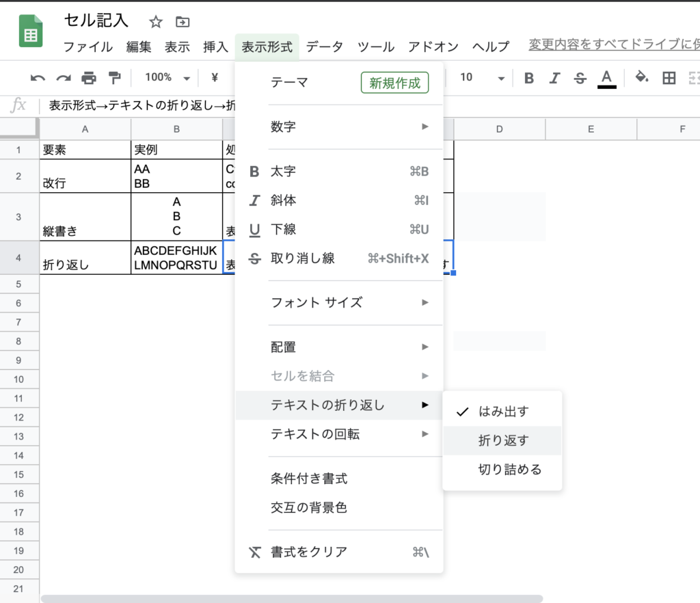
Task: Select the checked はみ出す wrap option
Action: point(502,412)
